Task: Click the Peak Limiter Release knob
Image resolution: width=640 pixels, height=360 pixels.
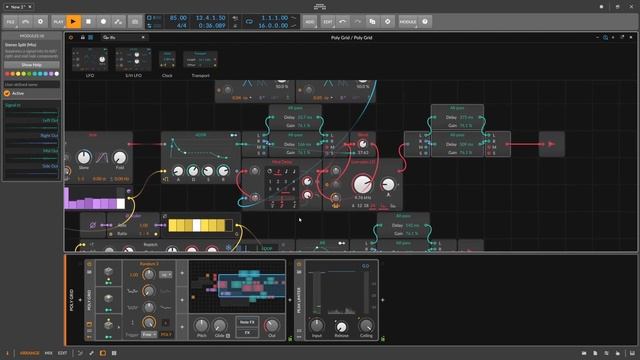Action: [341, 327]
